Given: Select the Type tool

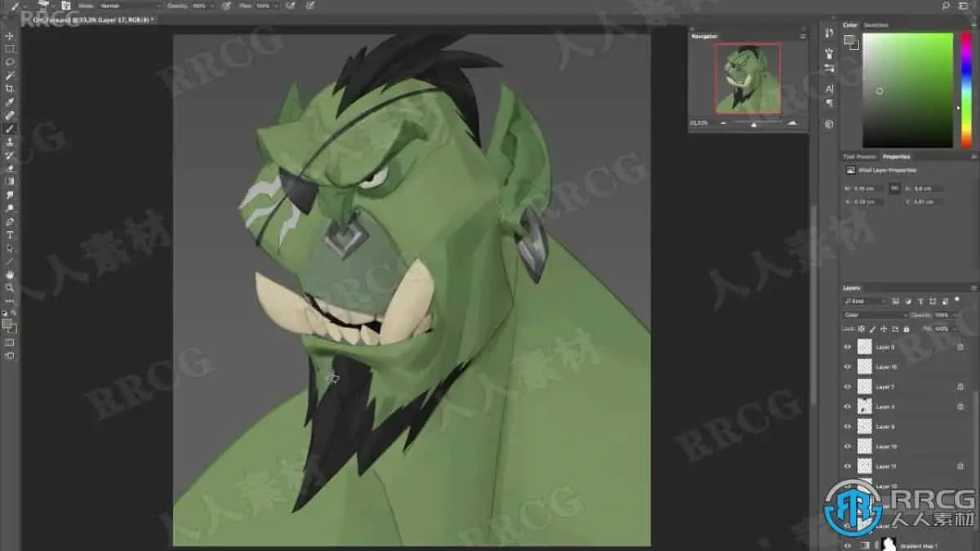Looking at the screenshot, I should tap(10, 234).
